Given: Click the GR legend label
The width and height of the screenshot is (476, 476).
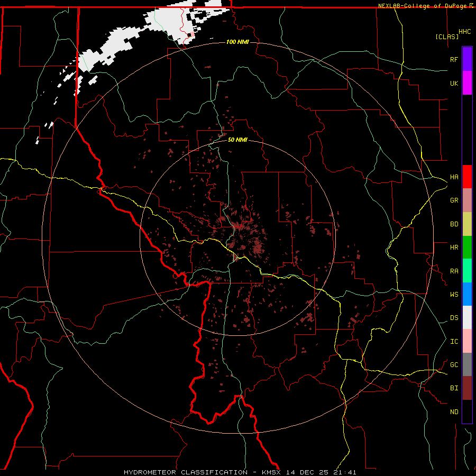Looking at the screenshot, I should point(454,200).
